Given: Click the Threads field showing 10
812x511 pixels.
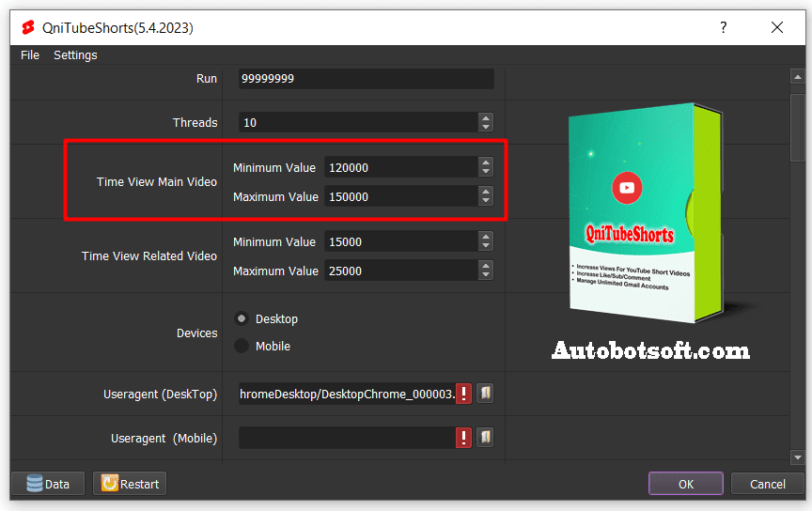Looking at the screenshot, I should point(358,123).
